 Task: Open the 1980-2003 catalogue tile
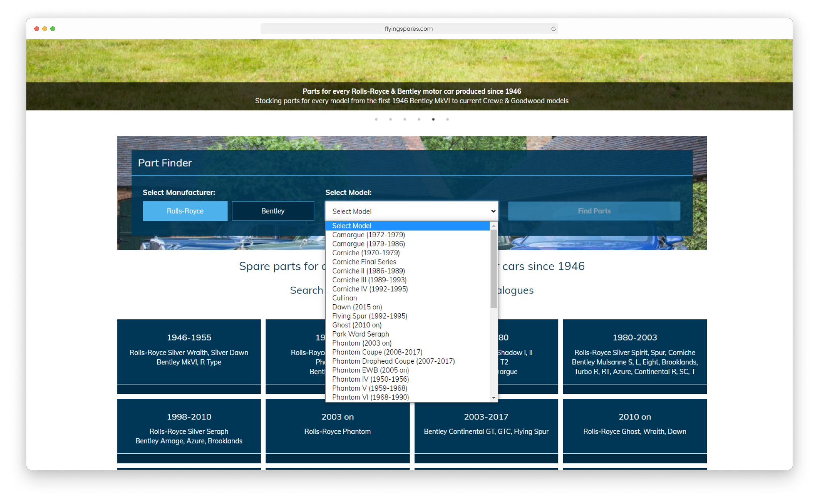tap(635, 356)
